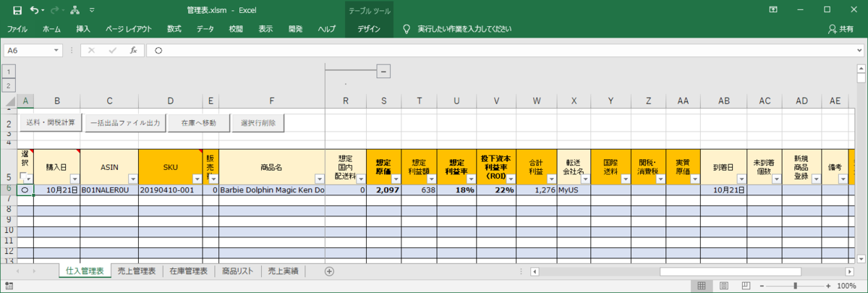Screen dimensions: 868x293
Task: Switch to 在庫管理表 sheet tab
Action: 189,271
